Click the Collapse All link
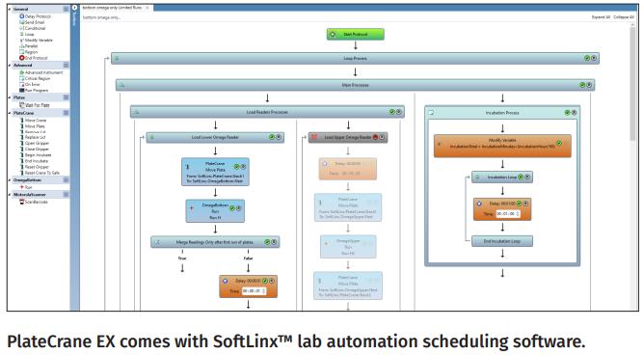The width and height of the screenshot is (644, 355). 624,17
